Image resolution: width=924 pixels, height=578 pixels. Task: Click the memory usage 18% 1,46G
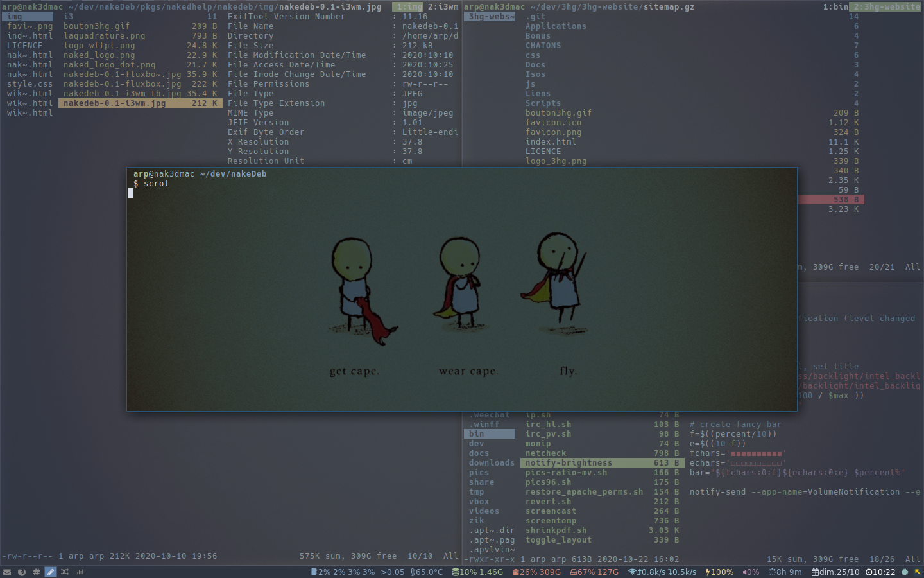click(478, 572)
